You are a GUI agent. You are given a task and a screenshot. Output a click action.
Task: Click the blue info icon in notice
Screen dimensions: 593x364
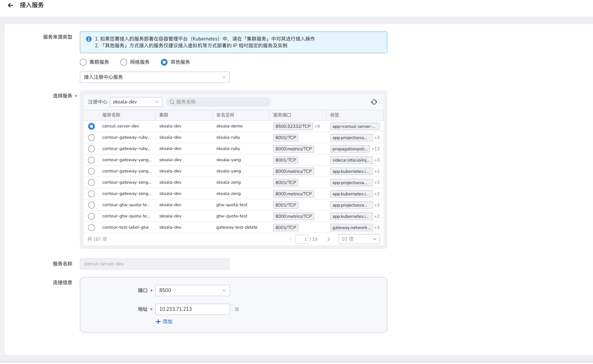[89, 39]
